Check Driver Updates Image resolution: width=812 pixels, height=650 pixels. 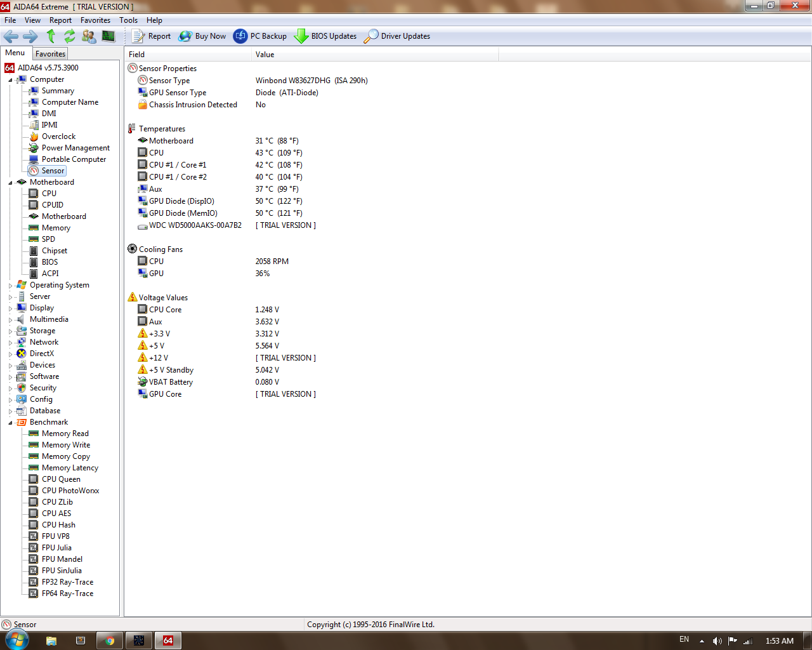397,36
